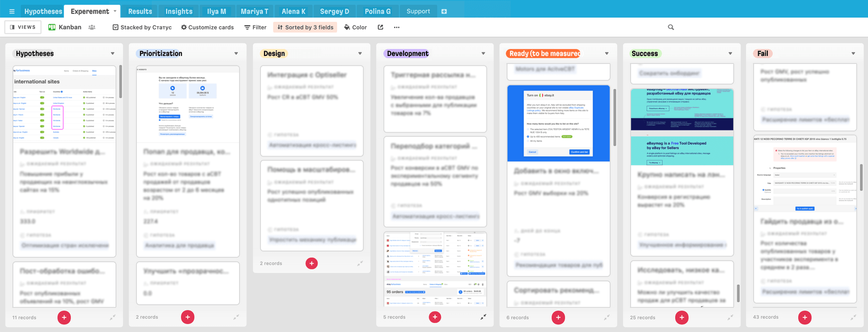Open the more options ellipsis menu
Viewport: 868px width, 332px height.
click(396, 27)
